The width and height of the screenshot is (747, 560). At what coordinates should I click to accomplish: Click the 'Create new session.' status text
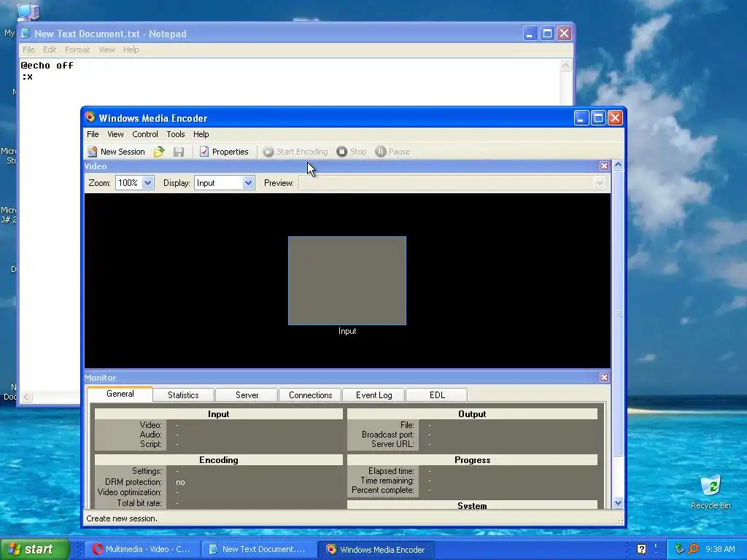tap(122, 518)
